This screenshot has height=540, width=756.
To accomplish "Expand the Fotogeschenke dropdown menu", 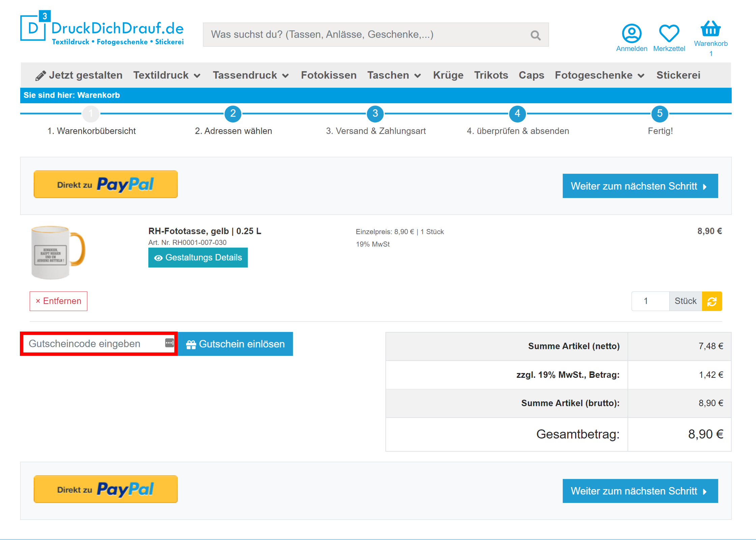I will pos(600,75).
